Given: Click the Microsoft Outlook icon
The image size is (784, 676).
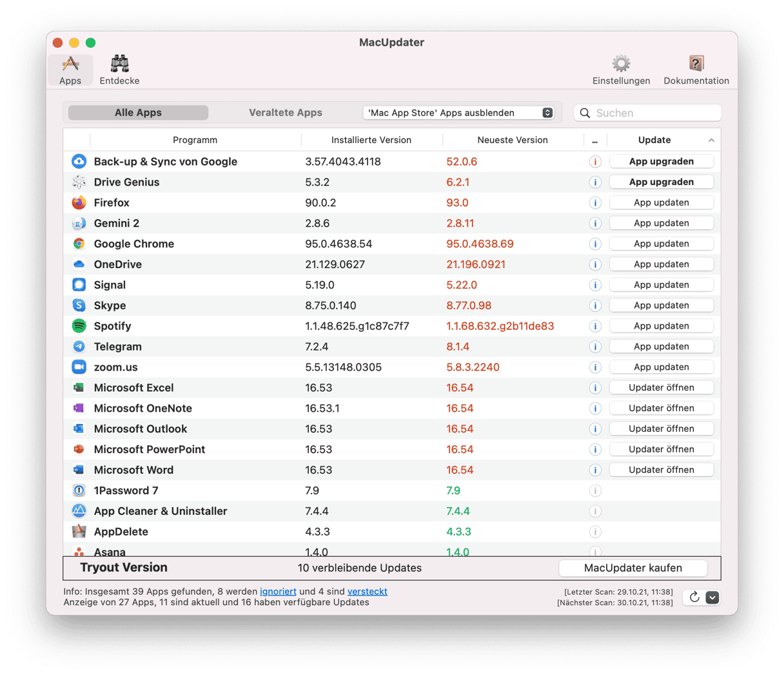Looking at the screenshot, I should pyautogui.click(x=79, y=429).
